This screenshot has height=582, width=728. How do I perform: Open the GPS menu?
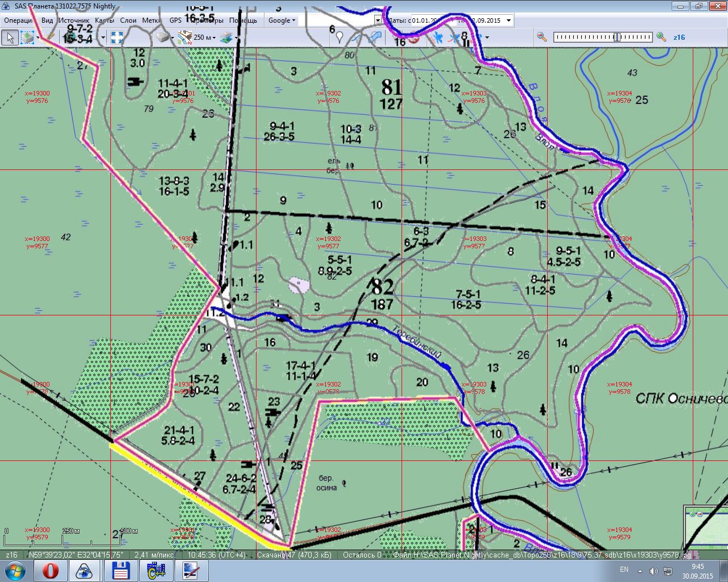point(175,20)
